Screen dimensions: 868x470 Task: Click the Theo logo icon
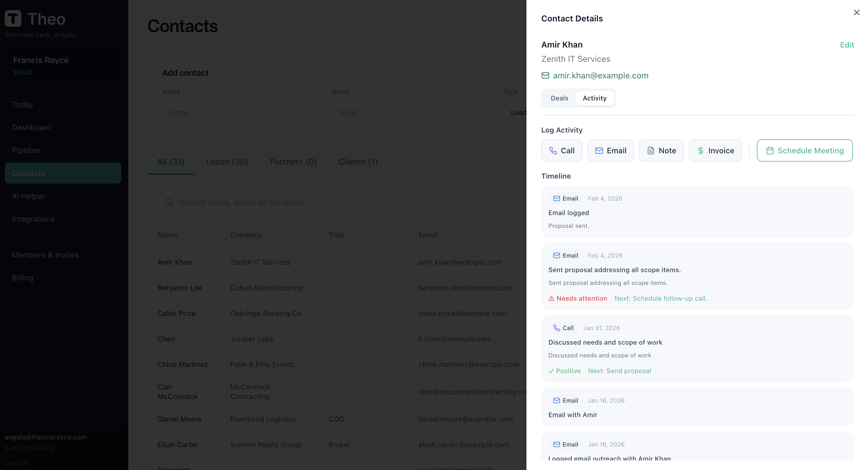13,18
